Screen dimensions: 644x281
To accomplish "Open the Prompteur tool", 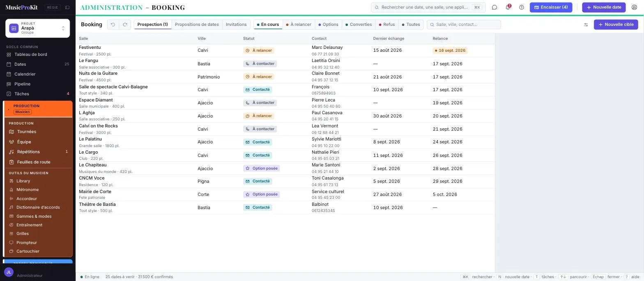I will point(38,243).
